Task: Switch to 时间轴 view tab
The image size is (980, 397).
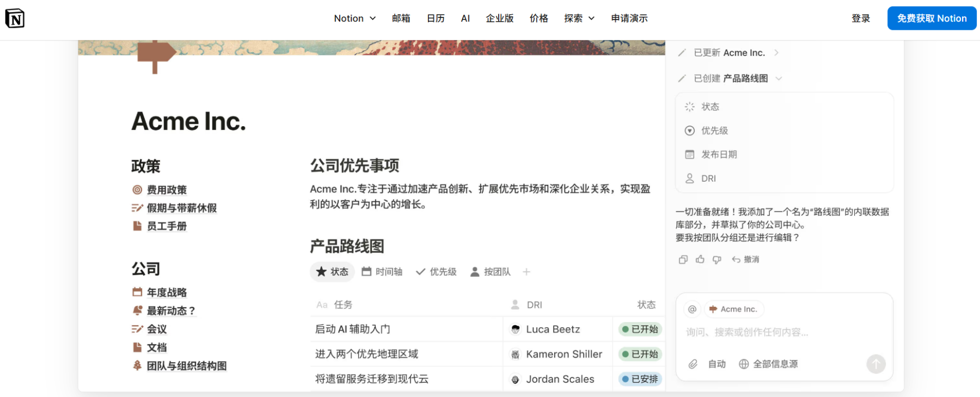Action: (x=382, y=271)
